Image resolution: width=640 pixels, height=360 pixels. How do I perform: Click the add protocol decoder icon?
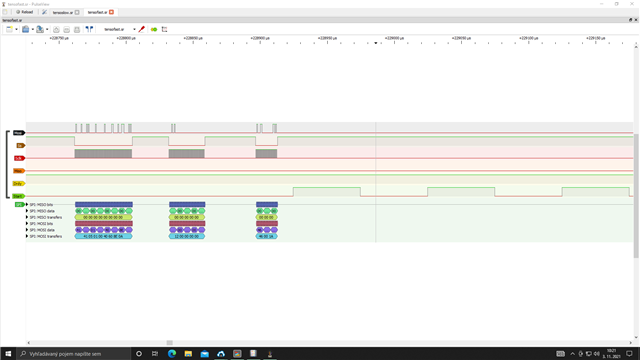pyautogui.click(x=154, y=29)
